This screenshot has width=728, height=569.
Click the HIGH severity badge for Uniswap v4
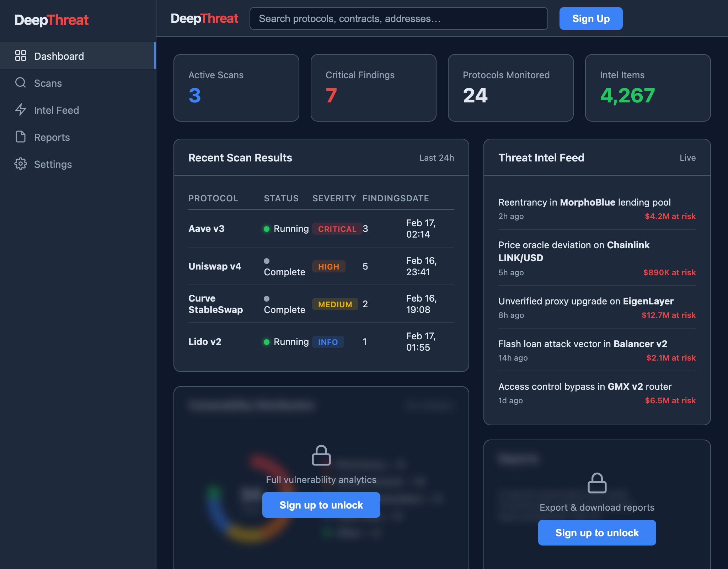[x=328, y=267]
